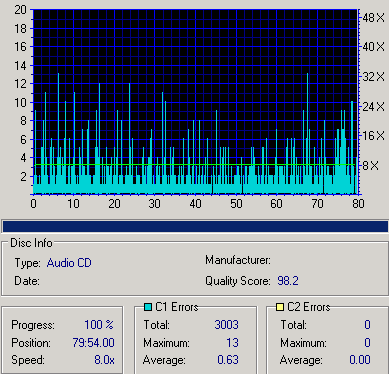
Task: Click the 8X label on speed axis
Action: tap(370, 165)
